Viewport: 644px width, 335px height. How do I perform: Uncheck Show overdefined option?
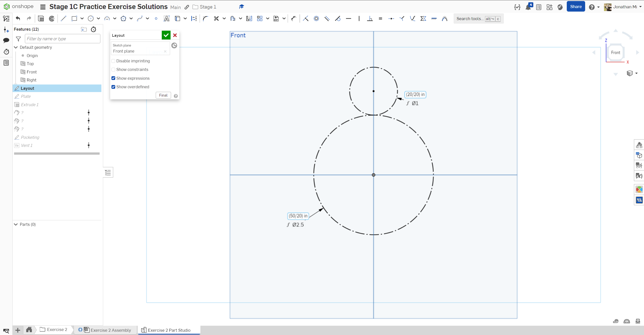point(113,87)
